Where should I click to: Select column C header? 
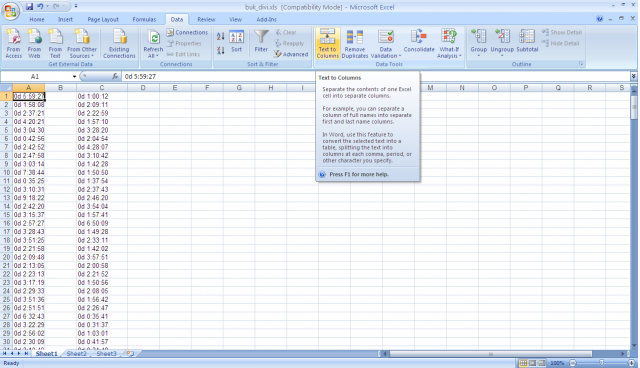click(102, 88)
